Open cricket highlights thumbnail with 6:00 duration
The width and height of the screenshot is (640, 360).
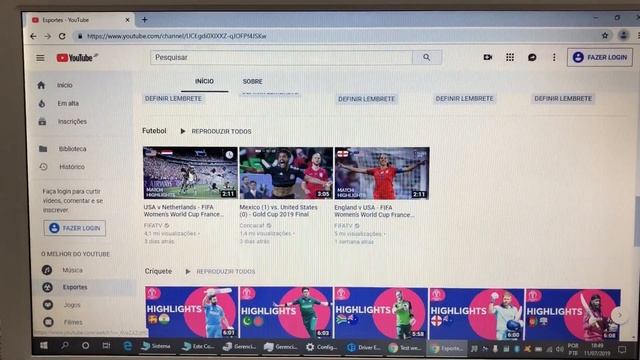click(477, 313)
